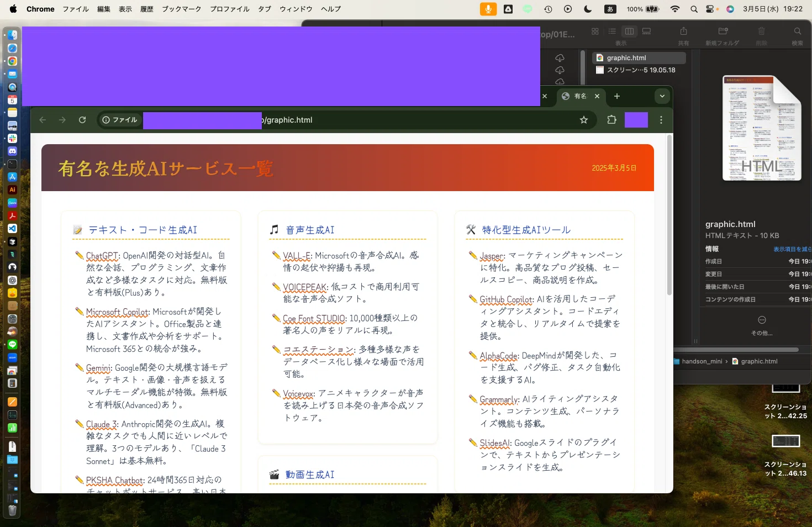
Task: Toggle Focus mode moon in menu bar
Action: click(x=588, y=9)
